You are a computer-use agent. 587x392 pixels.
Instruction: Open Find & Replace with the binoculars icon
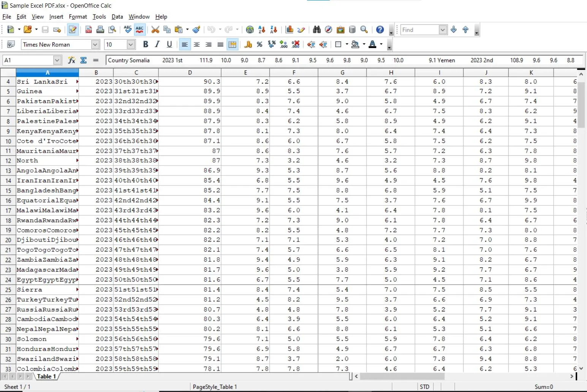[x=317, y=30]
